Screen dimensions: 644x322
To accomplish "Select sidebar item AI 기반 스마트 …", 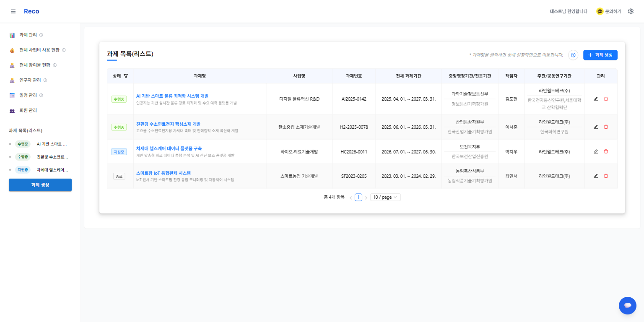I will (52, 144).
